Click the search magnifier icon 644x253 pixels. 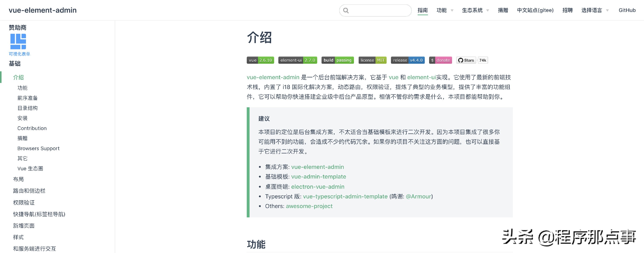[x=346, y=11]
